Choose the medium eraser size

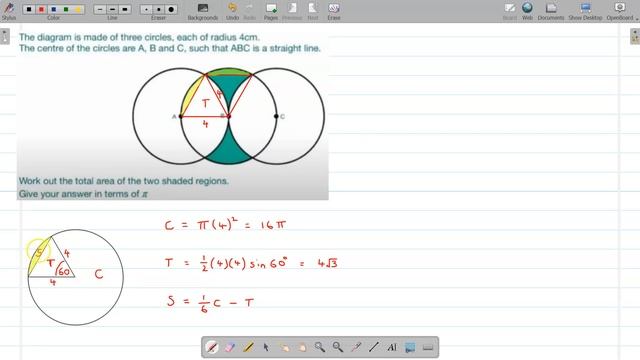point(158,9)
